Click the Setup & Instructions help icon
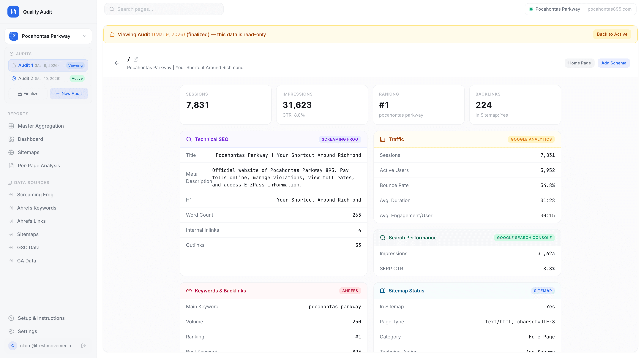644x358 pixels. [11, 318]
